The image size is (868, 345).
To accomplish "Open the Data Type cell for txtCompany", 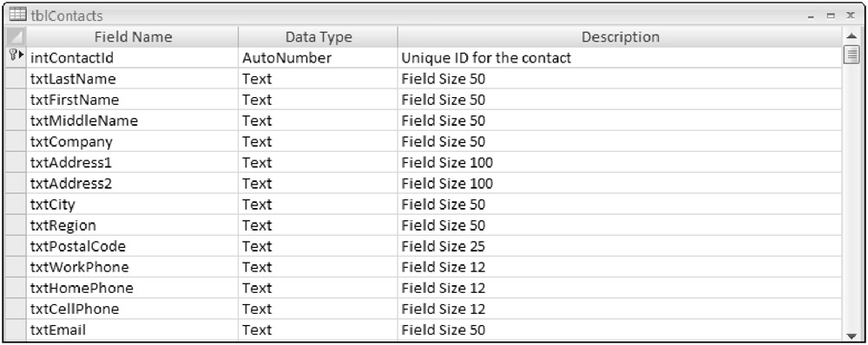I will pos(318,141).
